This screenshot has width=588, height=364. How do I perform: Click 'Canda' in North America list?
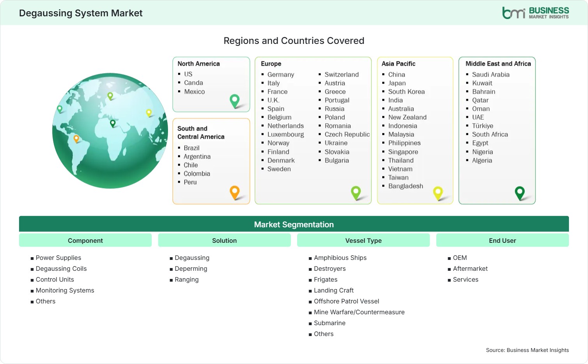pos(194,83)
